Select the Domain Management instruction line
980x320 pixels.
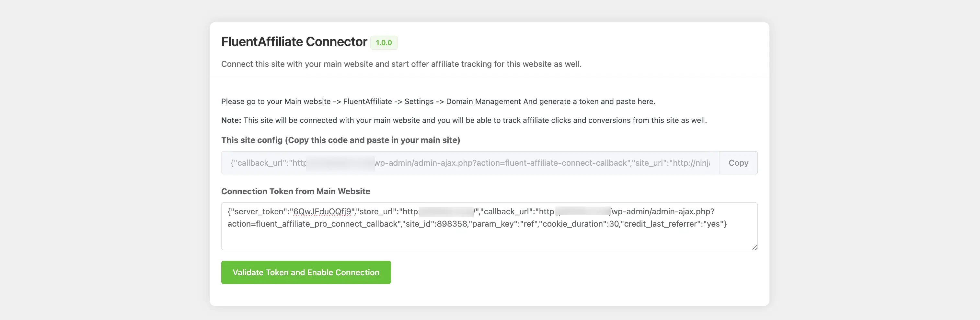tap(438, 101)
